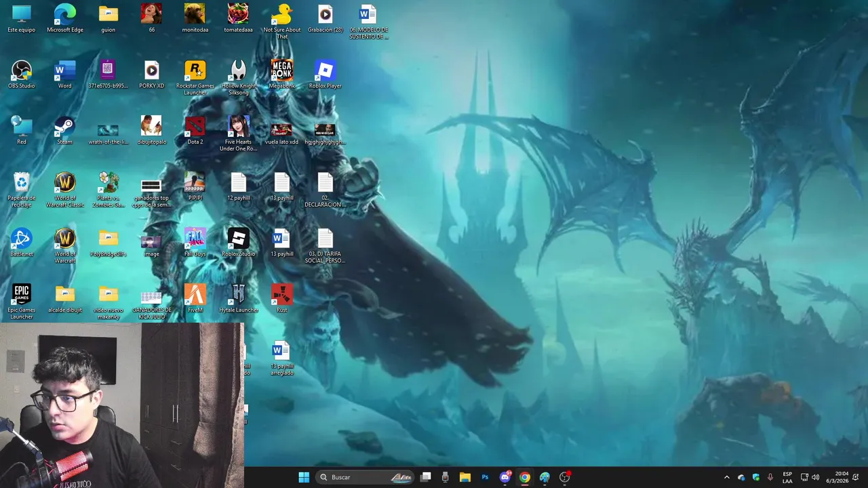The image size is (868, 488).
Task: Launch Rust from the desktop
Action: coord(282,299)
